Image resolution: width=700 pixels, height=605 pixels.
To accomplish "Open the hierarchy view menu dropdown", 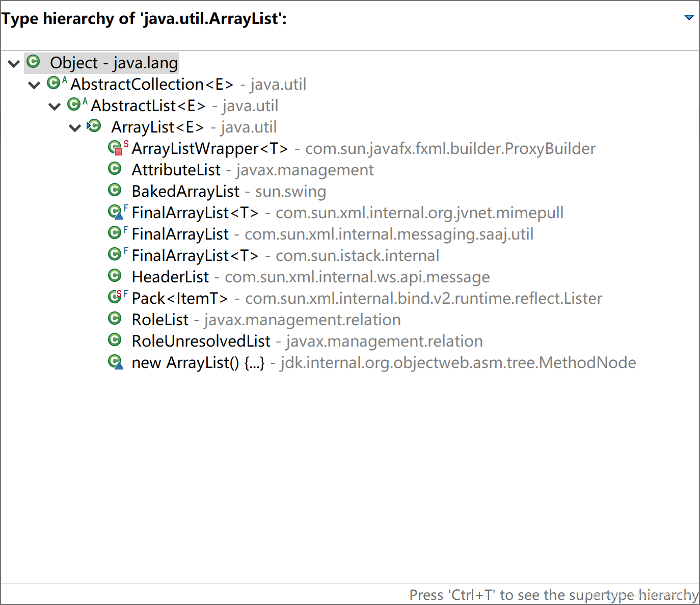I will coord(690,17).
